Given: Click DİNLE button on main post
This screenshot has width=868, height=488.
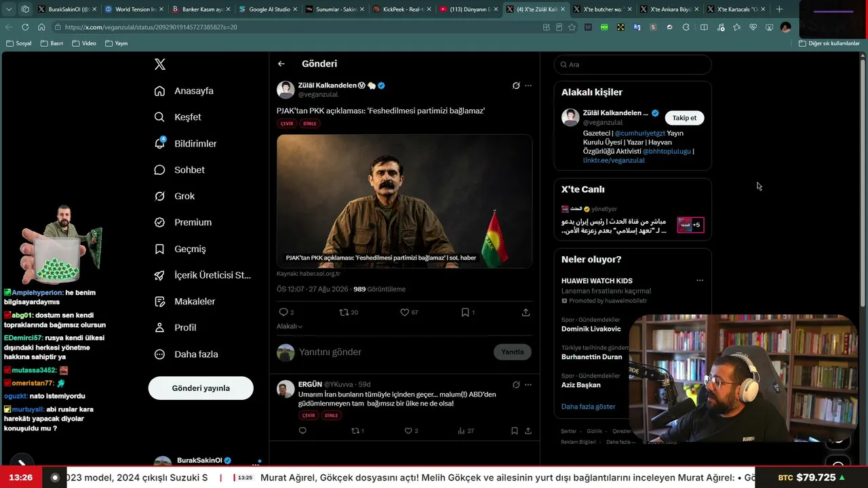Looking at the screenshot, I should (x=310, y=123).
